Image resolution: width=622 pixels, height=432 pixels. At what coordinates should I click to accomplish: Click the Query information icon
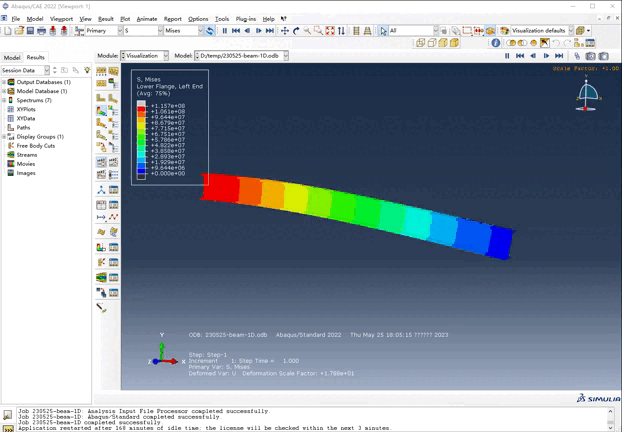pyautogui.click(x=496, y=43)
